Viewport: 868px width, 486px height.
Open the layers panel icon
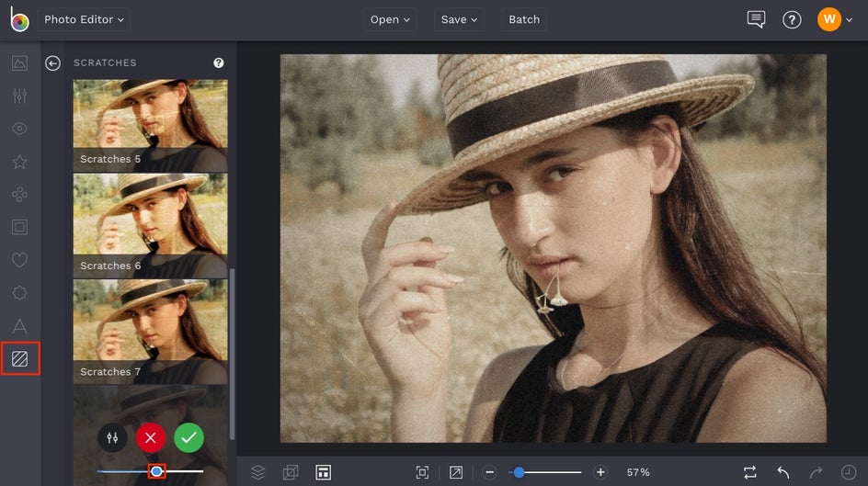point(258,472)
